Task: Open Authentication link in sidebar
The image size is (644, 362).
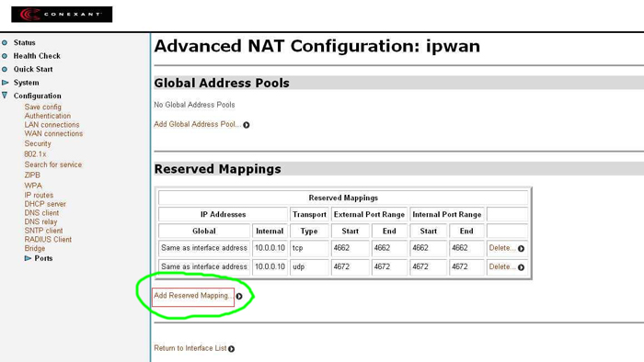Action: coord(47,116)
